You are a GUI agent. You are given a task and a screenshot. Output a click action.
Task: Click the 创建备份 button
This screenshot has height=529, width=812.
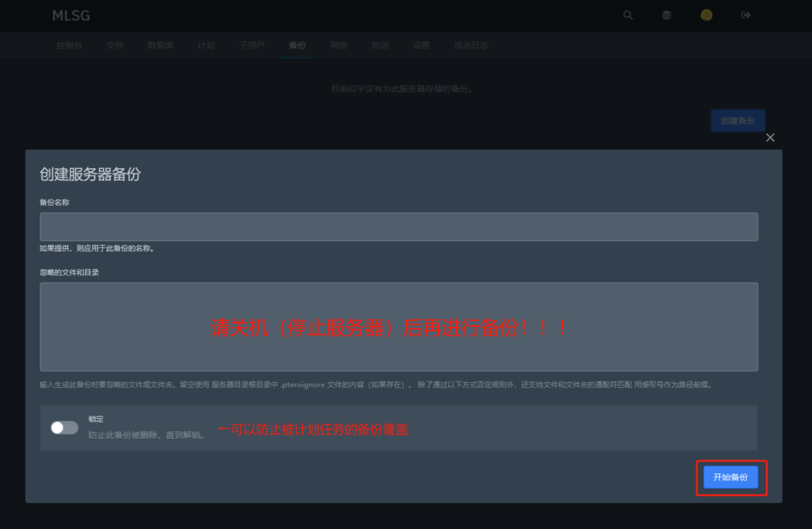coord(737,121)
